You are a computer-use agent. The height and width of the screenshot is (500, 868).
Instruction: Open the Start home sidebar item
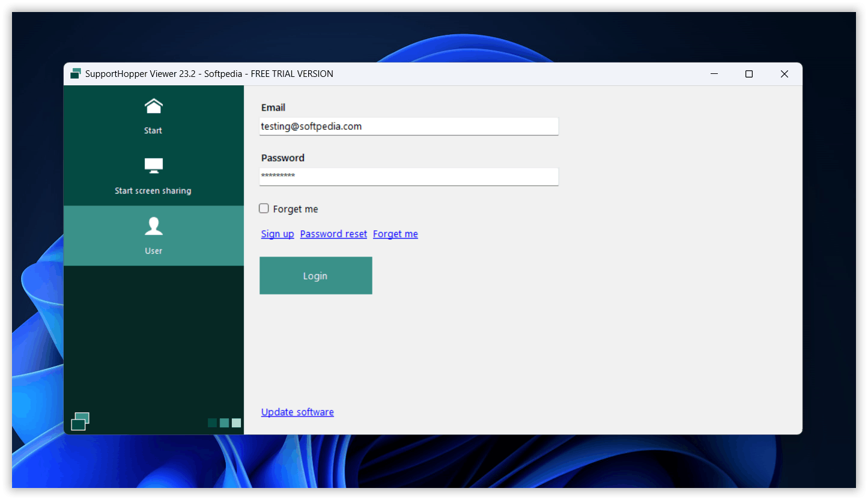pos(154,116)
